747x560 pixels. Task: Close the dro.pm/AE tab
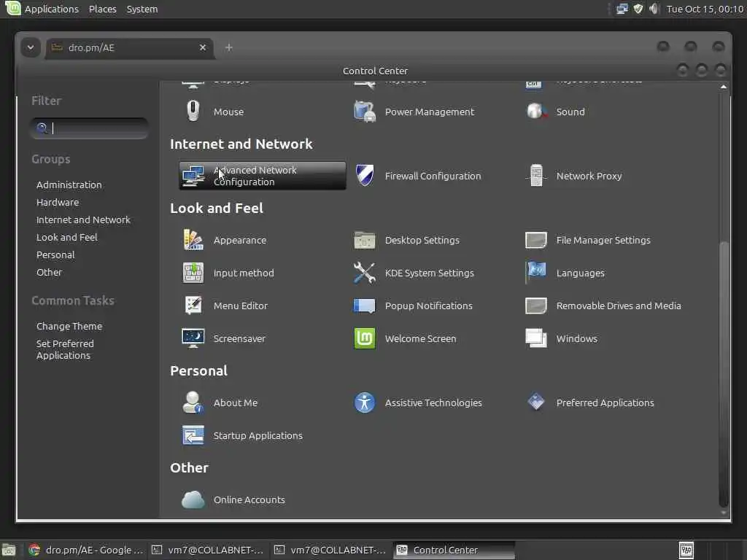coord(203,47)
